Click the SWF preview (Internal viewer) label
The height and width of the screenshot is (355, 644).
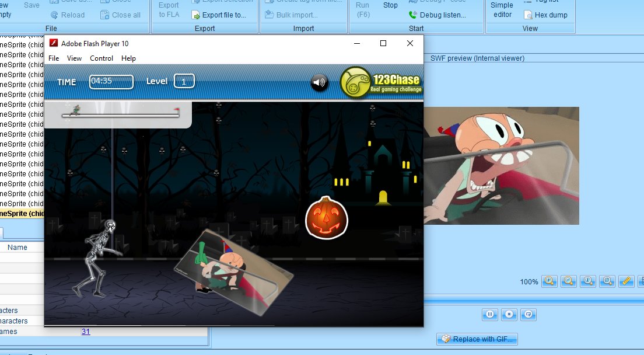477,58
